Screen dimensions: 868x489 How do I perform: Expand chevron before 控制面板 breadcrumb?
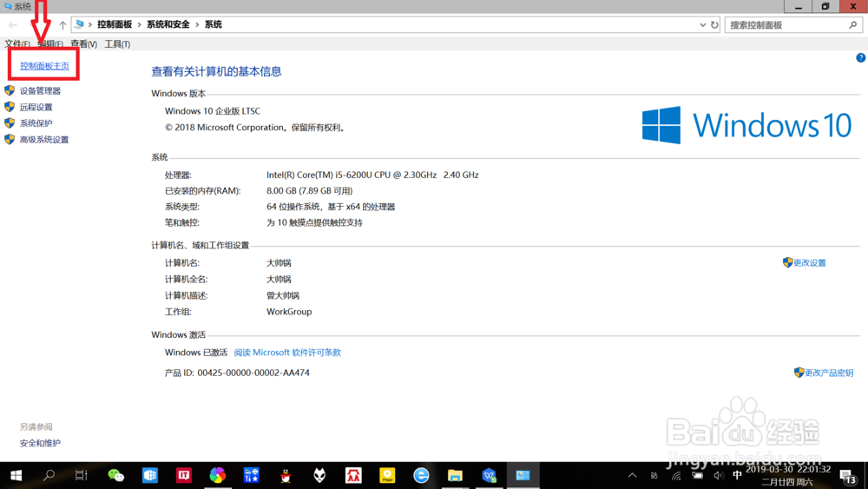click(90, 24)
